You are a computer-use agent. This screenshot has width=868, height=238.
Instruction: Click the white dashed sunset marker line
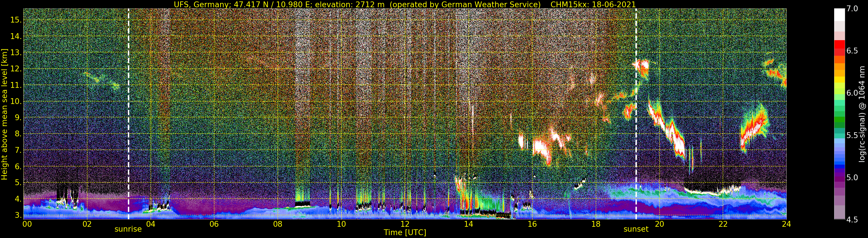click(x=636, y=114)
